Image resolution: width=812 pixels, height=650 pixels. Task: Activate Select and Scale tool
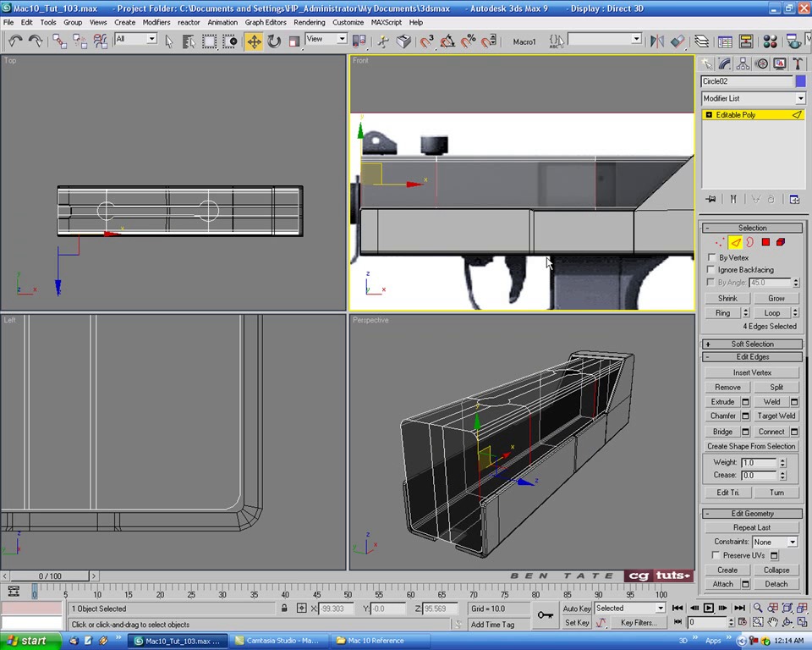(x=294, y=41)
